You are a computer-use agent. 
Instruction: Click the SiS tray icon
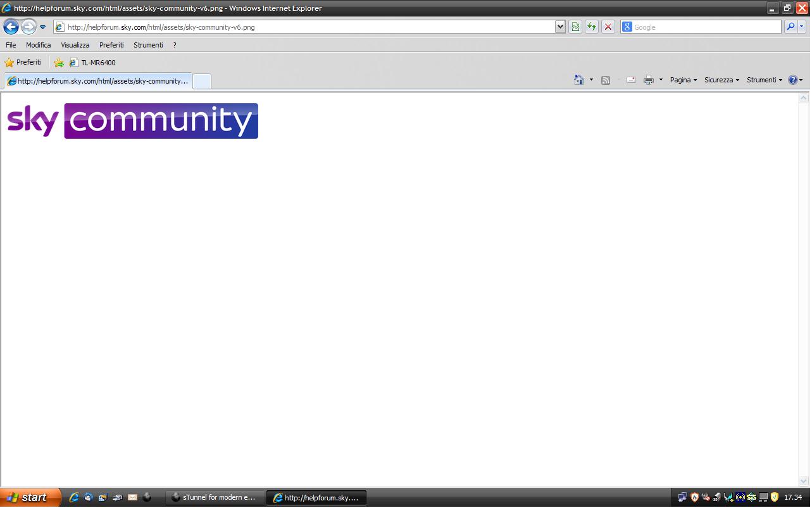[752, 497]
